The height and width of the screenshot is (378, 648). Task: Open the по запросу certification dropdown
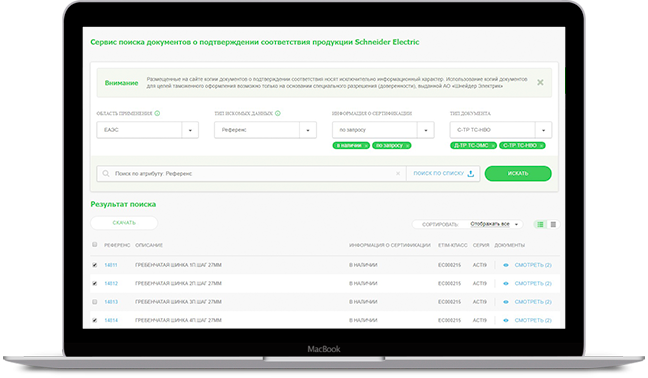(x=383, y=130)
